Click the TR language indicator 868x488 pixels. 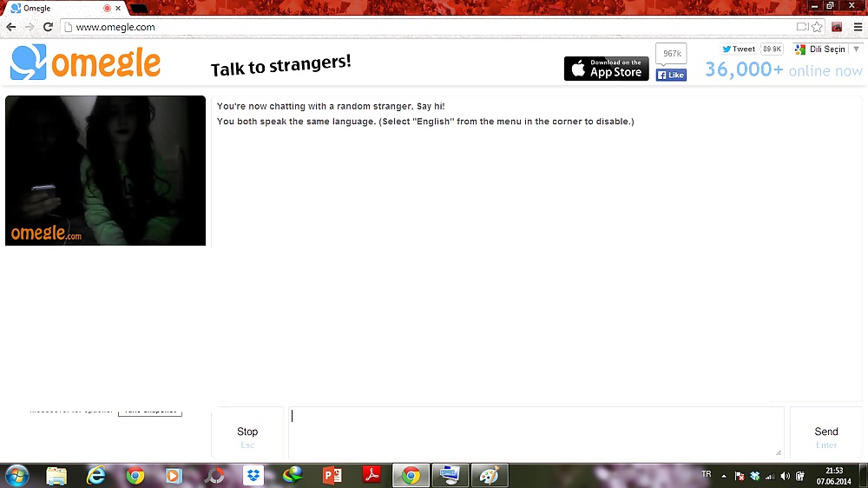click(707, 474)
